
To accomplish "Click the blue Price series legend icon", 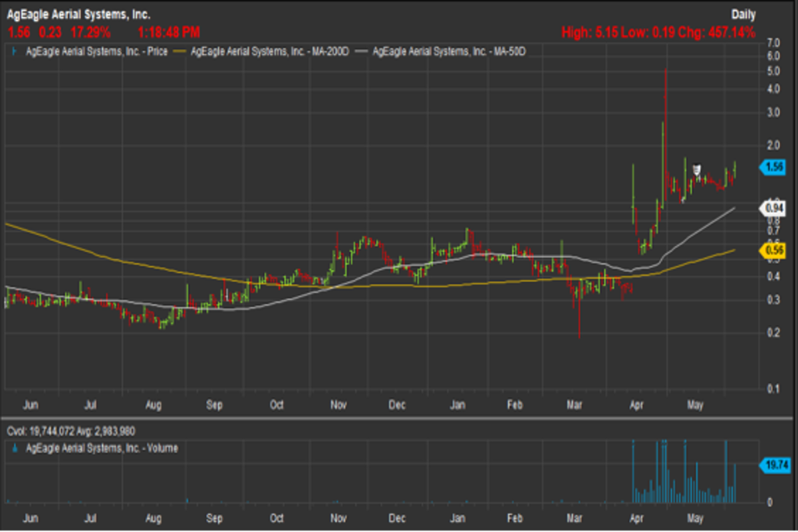I will 14,51.
